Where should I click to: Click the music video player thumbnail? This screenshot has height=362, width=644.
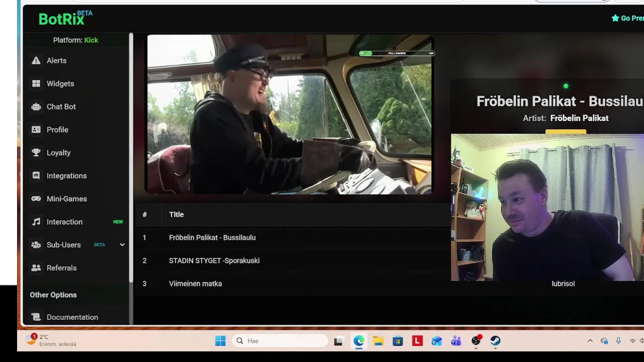pos(289,114)
